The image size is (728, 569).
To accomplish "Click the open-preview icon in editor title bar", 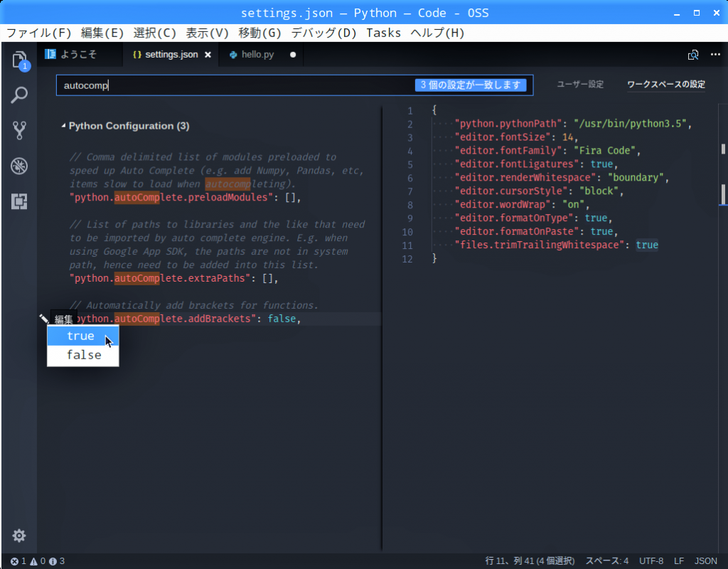I will pos(693,55).
